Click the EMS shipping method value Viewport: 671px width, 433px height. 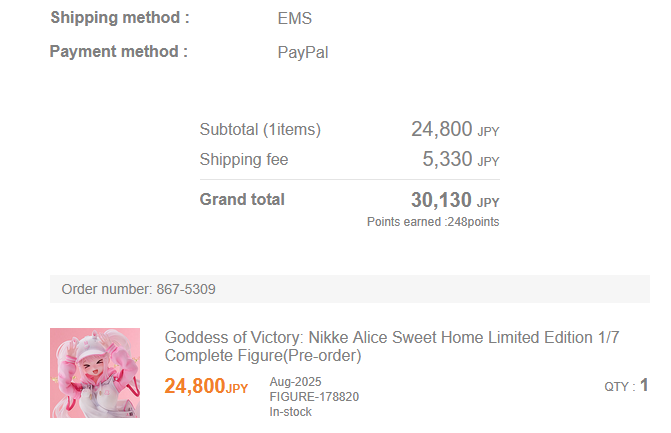(x=294, y=19)
